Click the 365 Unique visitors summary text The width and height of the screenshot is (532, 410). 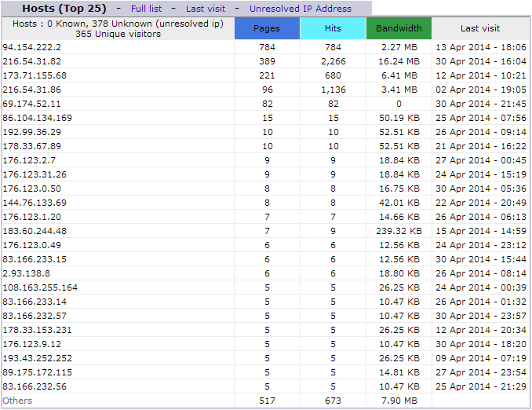(x=118, y=34)
